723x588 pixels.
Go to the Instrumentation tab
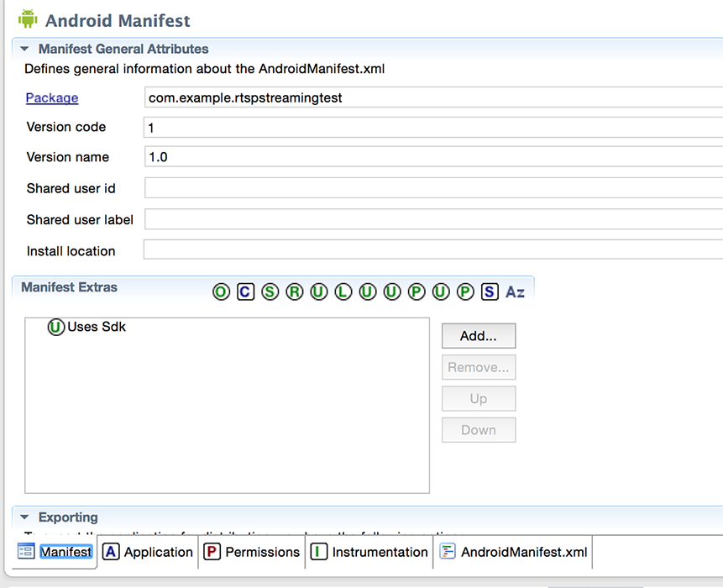[369, 552]
